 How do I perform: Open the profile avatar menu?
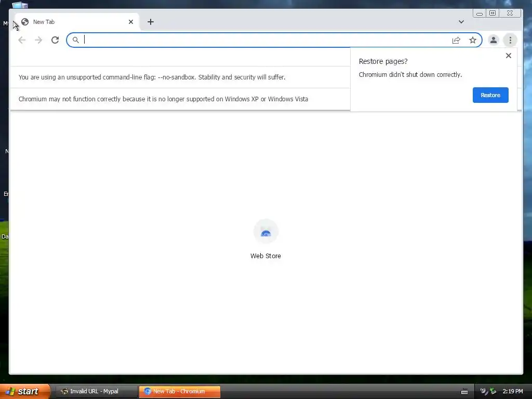click(494, 40)
